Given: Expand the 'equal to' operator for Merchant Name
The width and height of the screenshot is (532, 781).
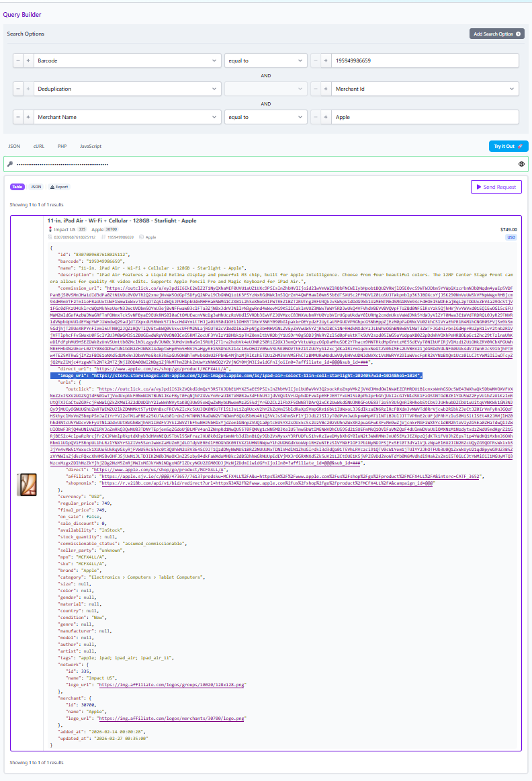Looking at the screenshot, I should [267, 117].
